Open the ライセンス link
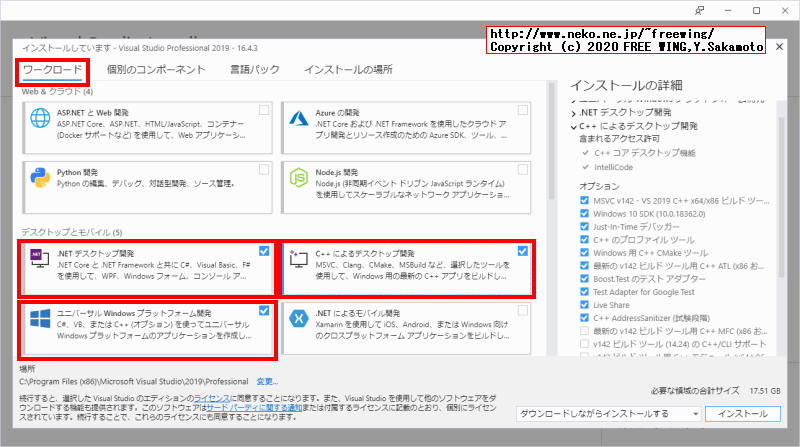Viewport: 800px width, 447px height. (212, 399)
